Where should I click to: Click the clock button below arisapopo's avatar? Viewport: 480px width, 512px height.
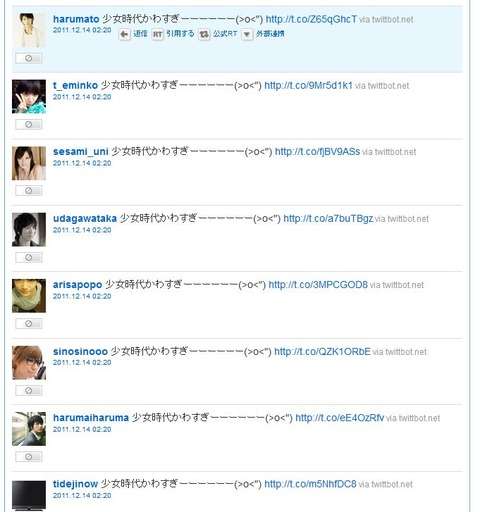tap(29, 323)
